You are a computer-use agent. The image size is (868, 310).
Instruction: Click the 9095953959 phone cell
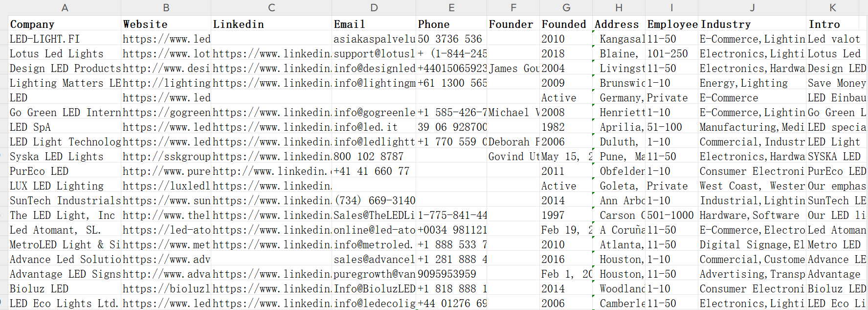click(451, 274)
